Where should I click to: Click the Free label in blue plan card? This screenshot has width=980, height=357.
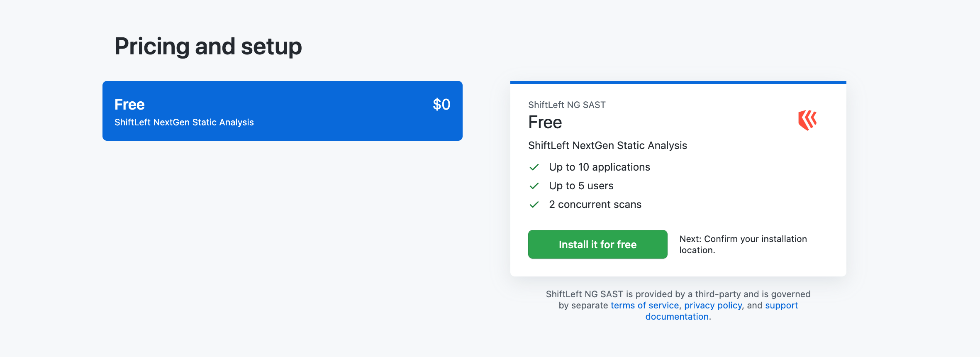coord(129,105)
